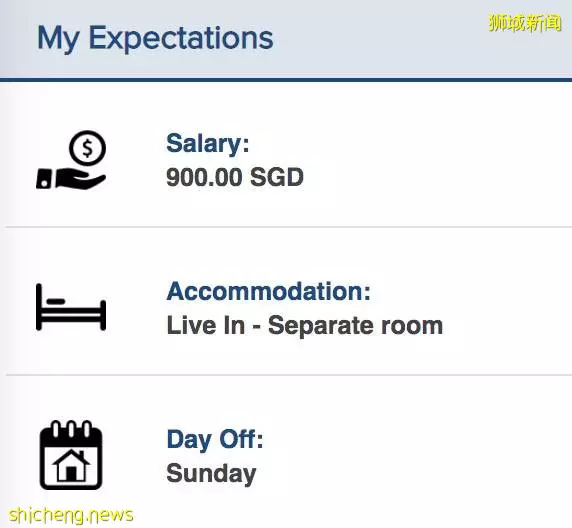572x528 pixels.
Task: Click the dollar coin in salary icon
Action: (x=88, y=149)
